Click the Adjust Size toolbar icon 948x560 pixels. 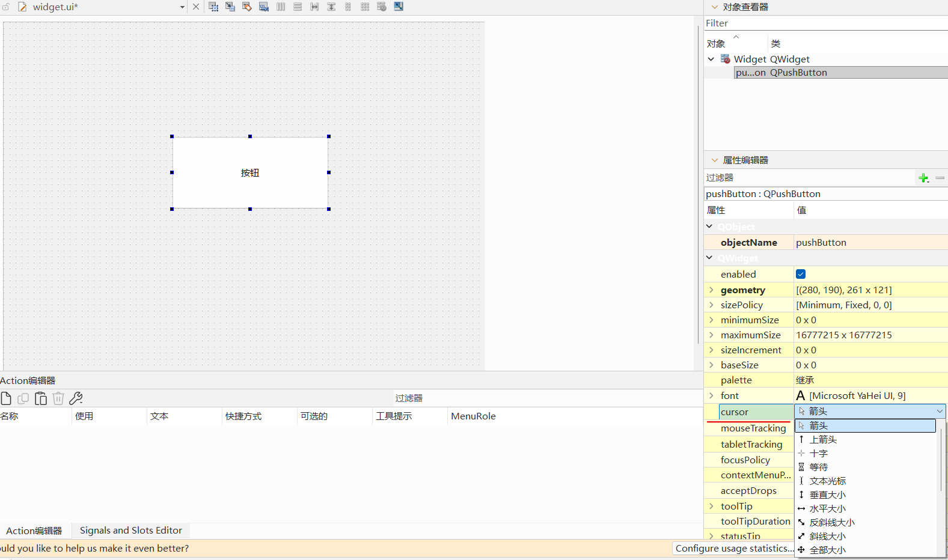399,7
